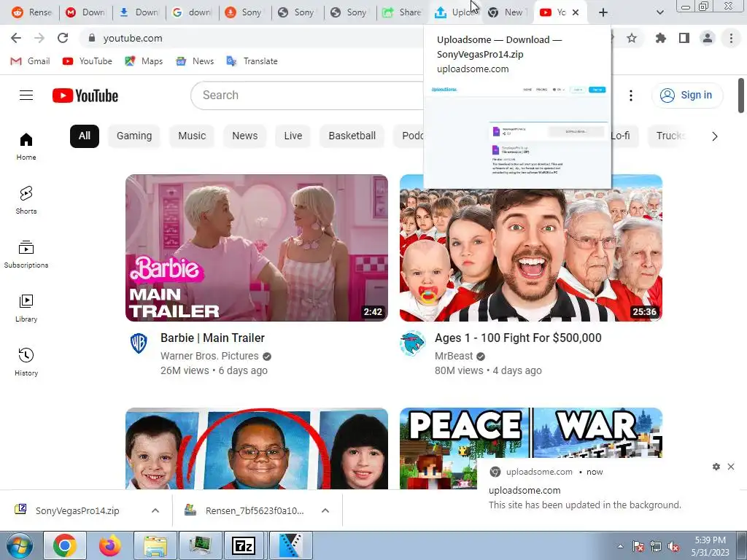747x560 pixels.
Task: Open Windows Explorer from taskbar
Action: [x=155, y=545]
